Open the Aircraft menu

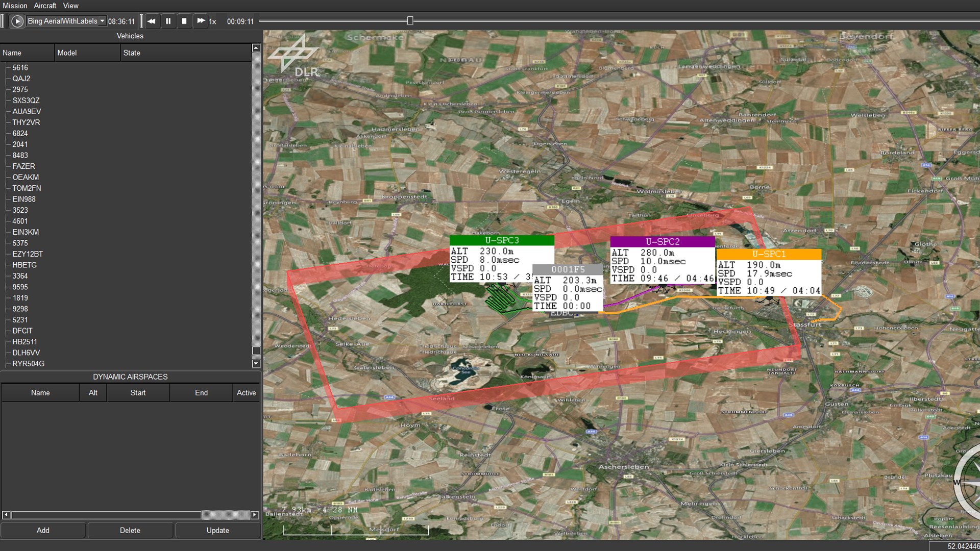[x=45, y=6]
